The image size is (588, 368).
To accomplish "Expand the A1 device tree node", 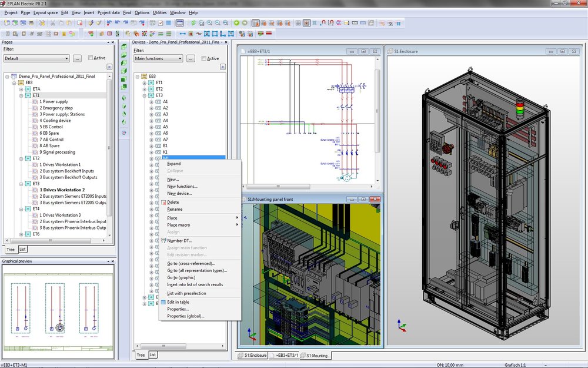I will pos(151,102).
